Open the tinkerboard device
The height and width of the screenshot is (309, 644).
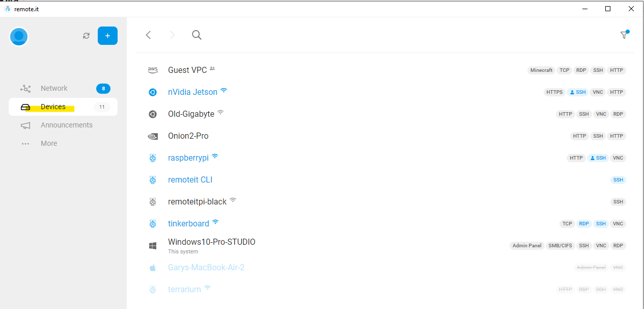[188, 224]
